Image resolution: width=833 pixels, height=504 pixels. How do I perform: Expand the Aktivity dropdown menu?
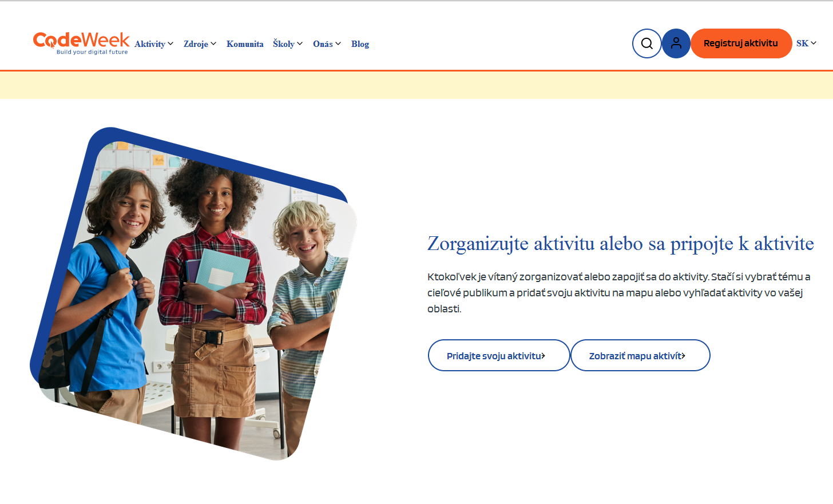154,44
